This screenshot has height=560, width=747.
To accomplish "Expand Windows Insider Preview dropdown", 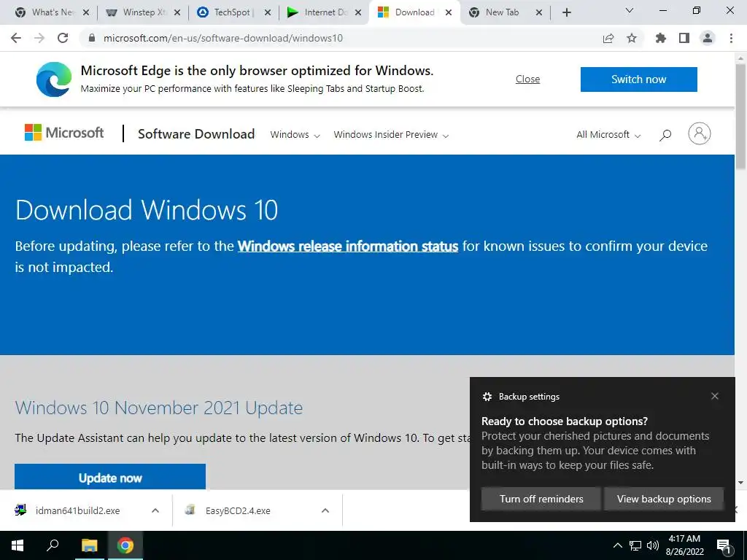I will tap(391, 135).
